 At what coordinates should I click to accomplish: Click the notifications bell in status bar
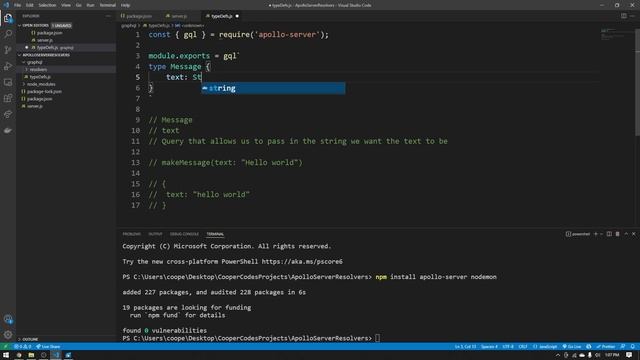[633, 347]
